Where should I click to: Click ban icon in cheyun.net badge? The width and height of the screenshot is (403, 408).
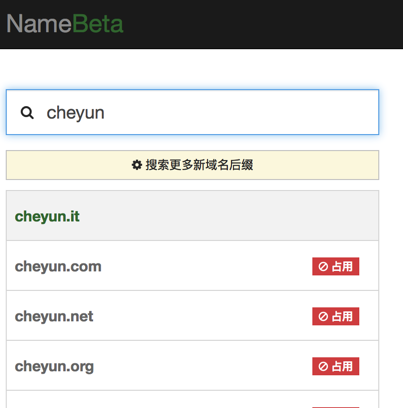323,316
